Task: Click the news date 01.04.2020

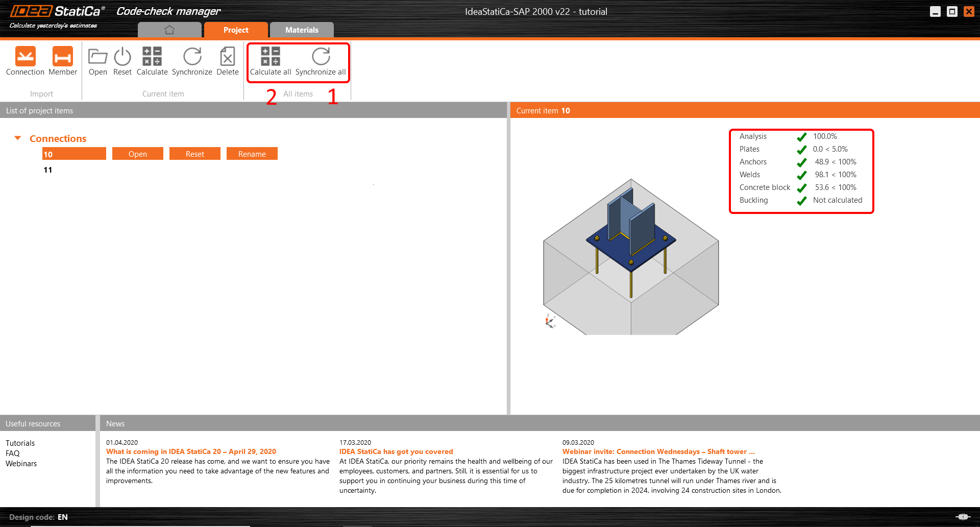Action: (122, 443)
